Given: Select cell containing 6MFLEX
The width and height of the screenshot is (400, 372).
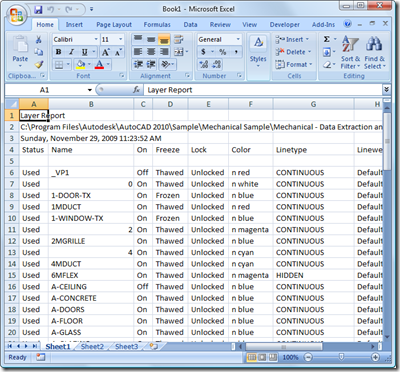Looking at the screenshot, I should [x=91, y=275].
